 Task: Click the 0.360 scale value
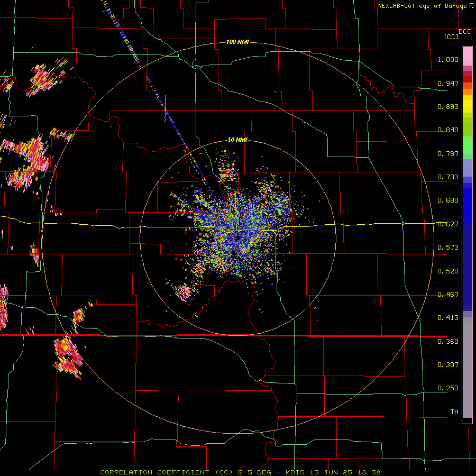448,342
